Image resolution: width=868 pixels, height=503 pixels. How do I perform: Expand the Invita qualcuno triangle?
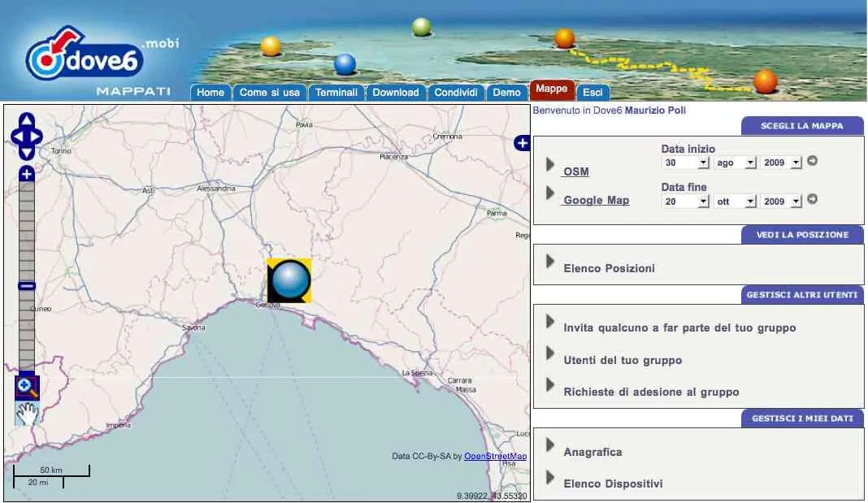(x=549, y=321)
